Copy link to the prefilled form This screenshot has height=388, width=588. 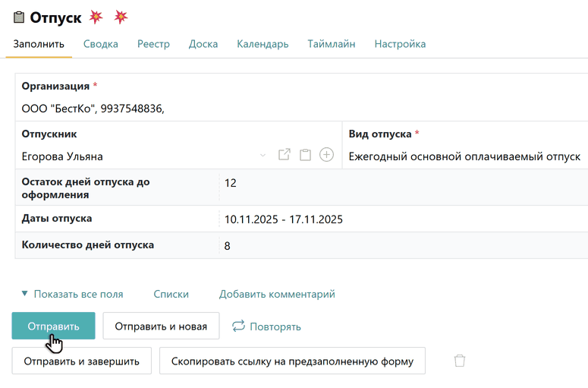(292, 361)
